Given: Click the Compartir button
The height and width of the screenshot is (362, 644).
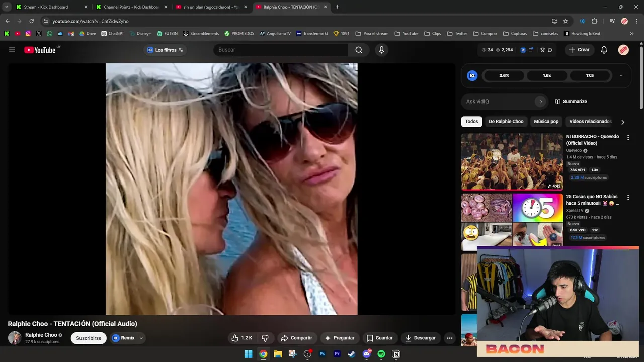Looking at the screenshot, I should point(296,338).
